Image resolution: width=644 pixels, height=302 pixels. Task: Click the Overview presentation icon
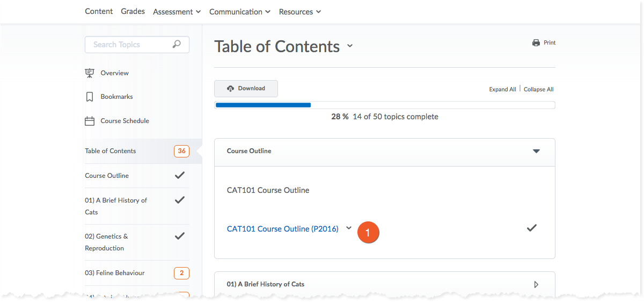point(90,73)
